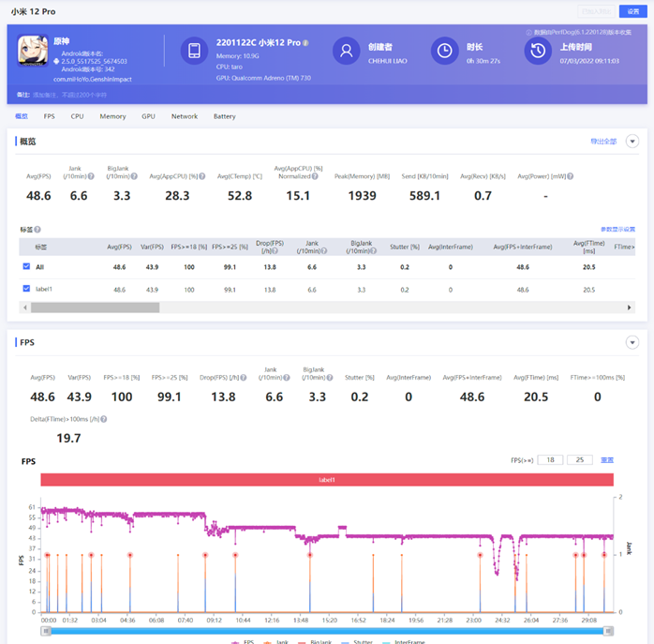Click the Genshin Impact app icon

click(33, 51)
